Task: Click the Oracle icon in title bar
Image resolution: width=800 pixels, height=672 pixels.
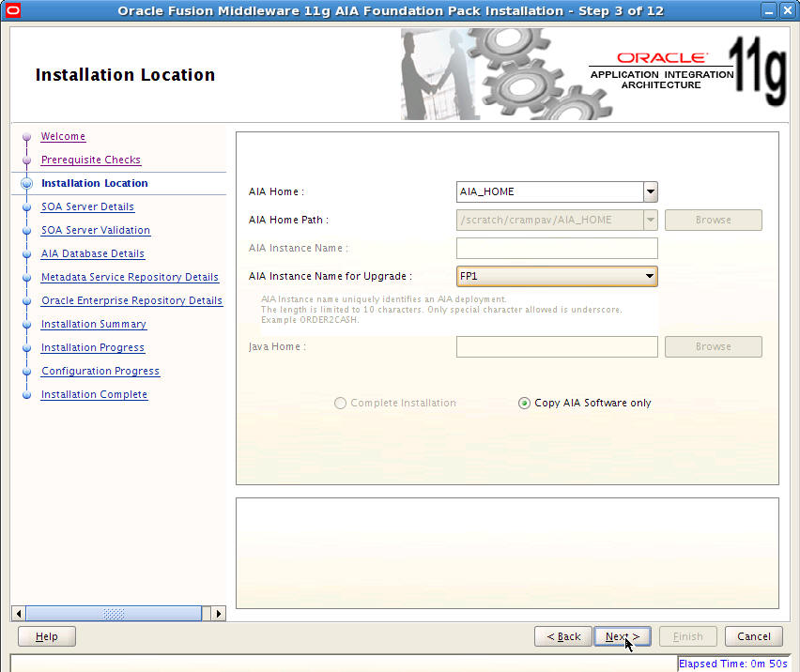Action: coord(12,10)
